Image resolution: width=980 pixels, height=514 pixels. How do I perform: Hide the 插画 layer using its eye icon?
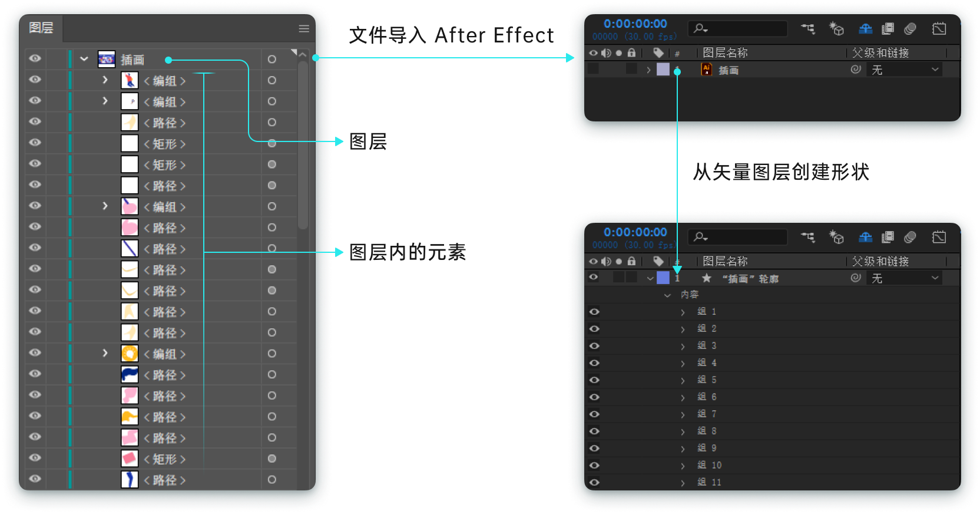tap(35, 58)
